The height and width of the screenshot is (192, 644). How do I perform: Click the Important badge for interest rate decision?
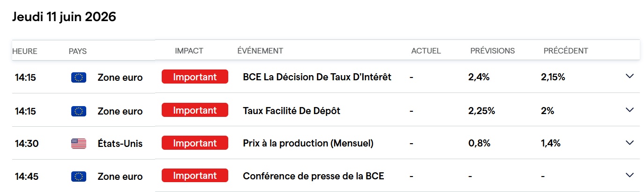pyautogui.click(x=195, y=77)
